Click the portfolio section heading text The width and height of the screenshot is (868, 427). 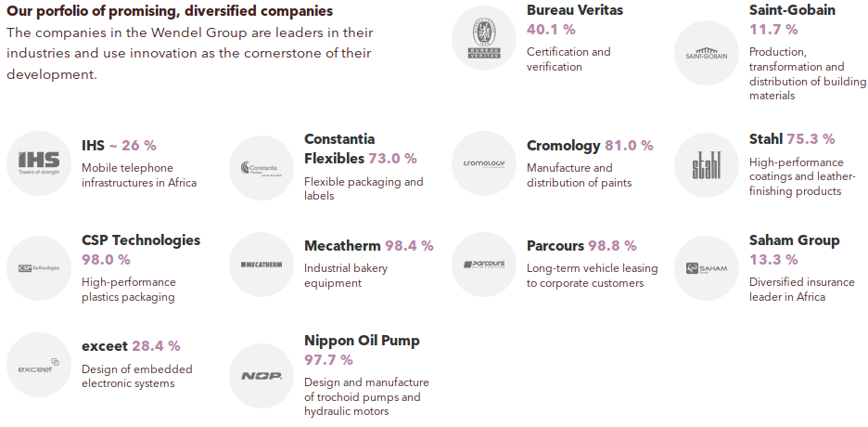coord(170,11)
